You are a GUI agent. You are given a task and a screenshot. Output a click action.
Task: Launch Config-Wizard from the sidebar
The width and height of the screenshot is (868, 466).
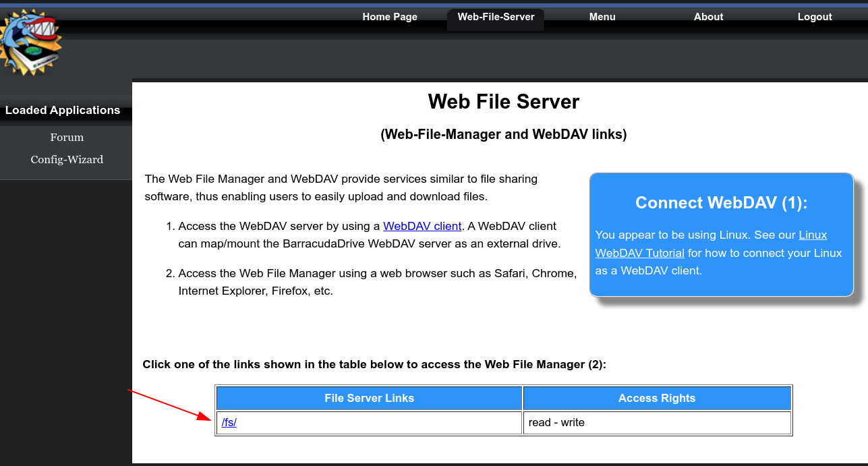tap(67, 160)
